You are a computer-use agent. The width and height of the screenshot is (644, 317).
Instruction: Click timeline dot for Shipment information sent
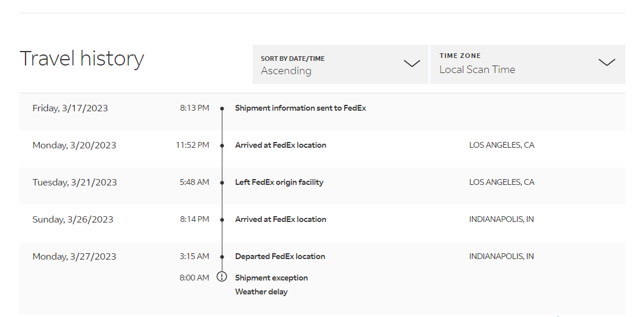coord(222,108)
